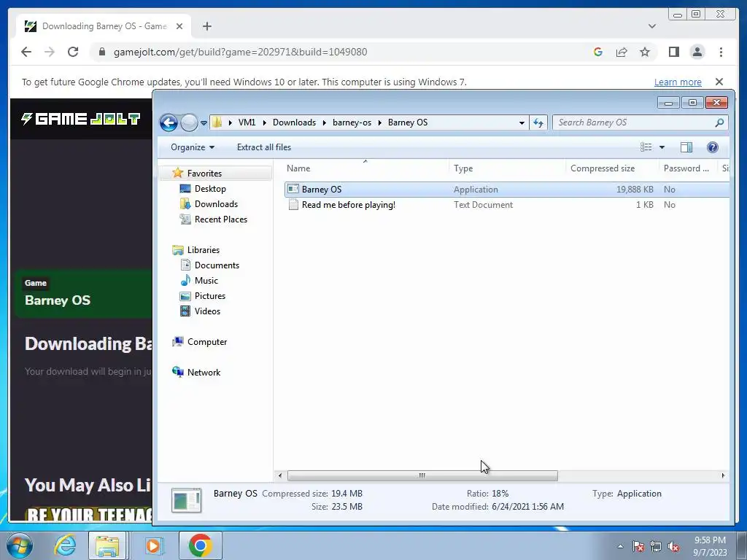Open the address bar history dropdown
This screenshot has width=747, height=560.
pos(522,122)
